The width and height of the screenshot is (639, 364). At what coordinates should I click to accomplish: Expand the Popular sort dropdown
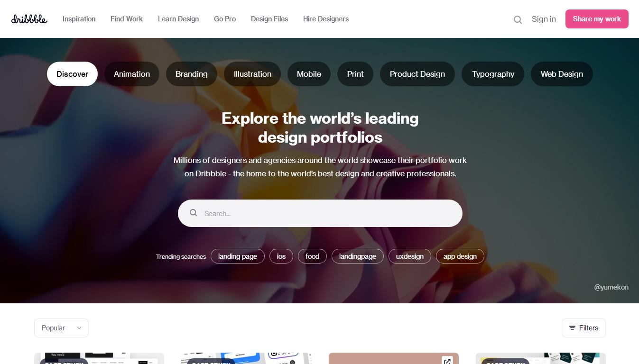tap(61, 328)
